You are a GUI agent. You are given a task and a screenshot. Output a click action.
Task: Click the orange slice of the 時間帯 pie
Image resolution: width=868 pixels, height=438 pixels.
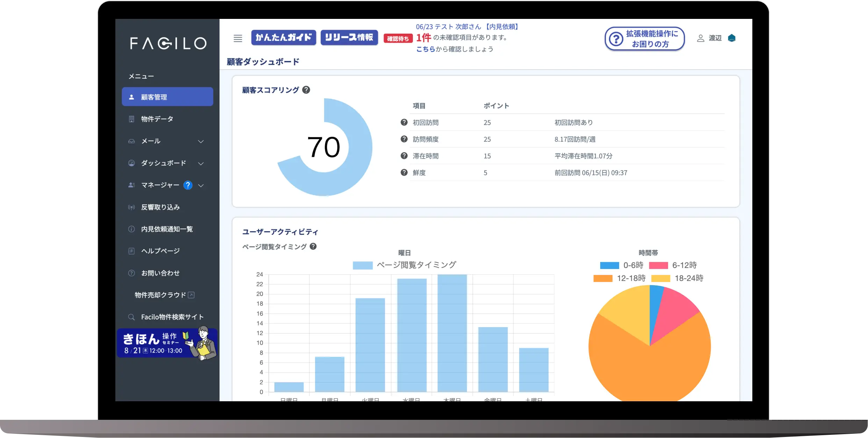pos(650,367)
